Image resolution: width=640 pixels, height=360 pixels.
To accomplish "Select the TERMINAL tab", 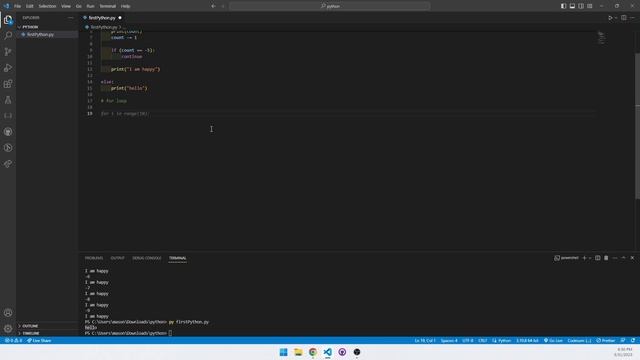I will [x=178, y=258].
